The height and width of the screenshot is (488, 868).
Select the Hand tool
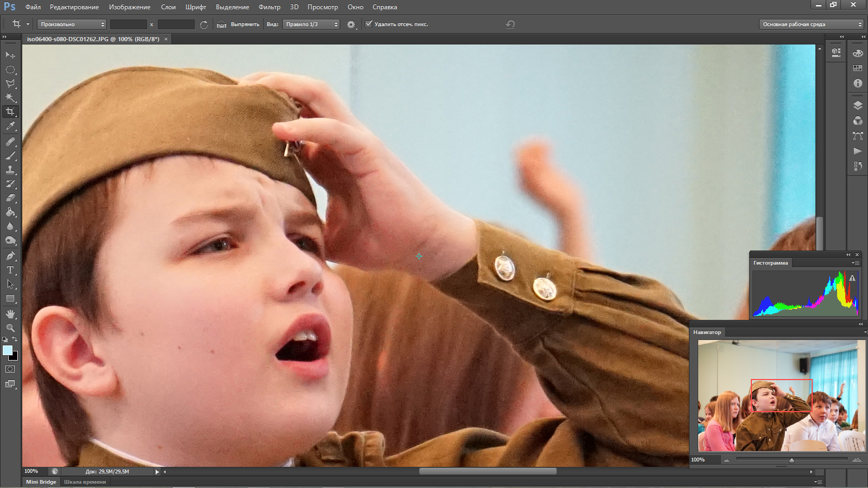point(10,314)
